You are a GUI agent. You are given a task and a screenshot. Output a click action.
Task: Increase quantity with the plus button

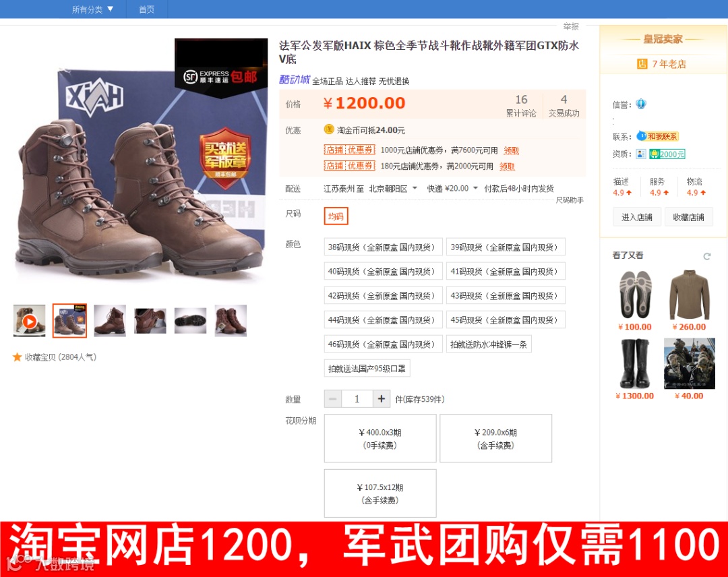pos(381,399)
